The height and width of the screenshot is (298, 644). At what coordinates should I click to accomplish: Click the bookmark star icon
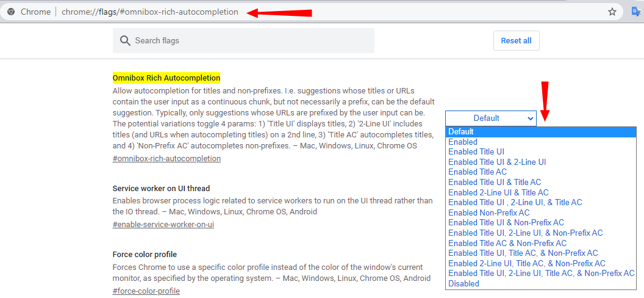[612, 12]
